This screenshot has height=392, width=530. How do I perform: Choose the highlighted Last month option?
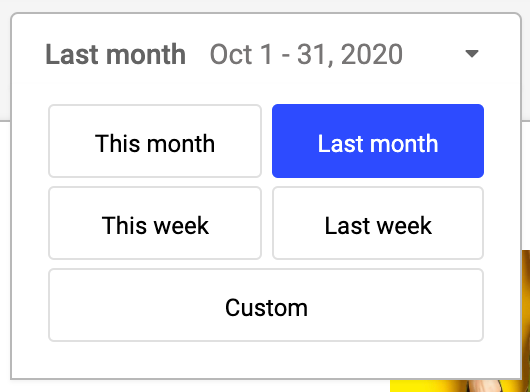pyautogui.click(x=378, y=141)
